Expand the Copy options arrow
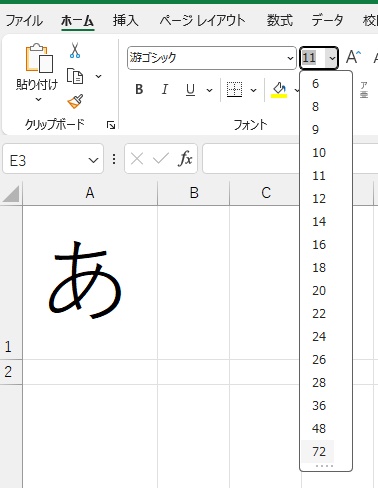Screen dimensions: 378x488 pyautogui.click(x=98, y=76)
